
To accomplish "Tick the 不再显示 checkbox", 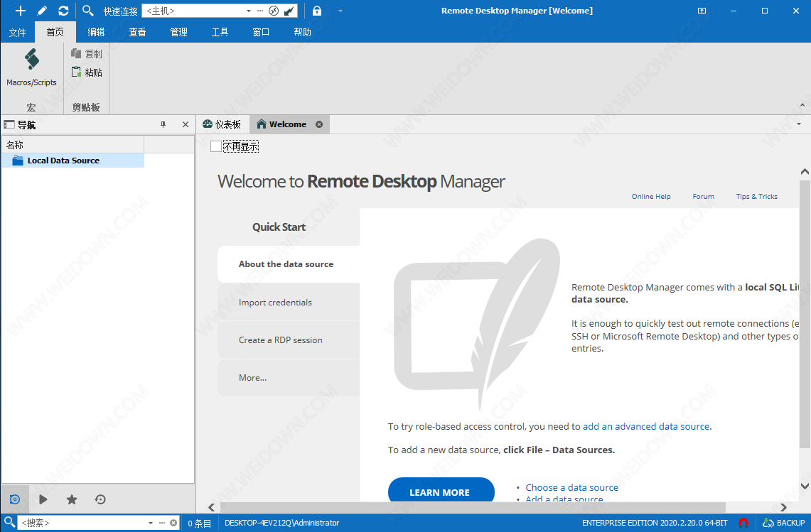I will 216,146.
